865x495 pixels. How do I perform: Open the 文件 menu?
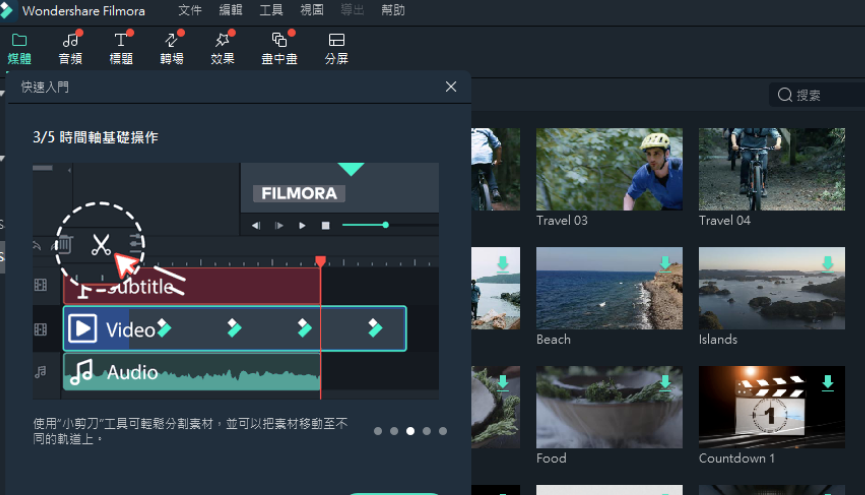point(190,10)
